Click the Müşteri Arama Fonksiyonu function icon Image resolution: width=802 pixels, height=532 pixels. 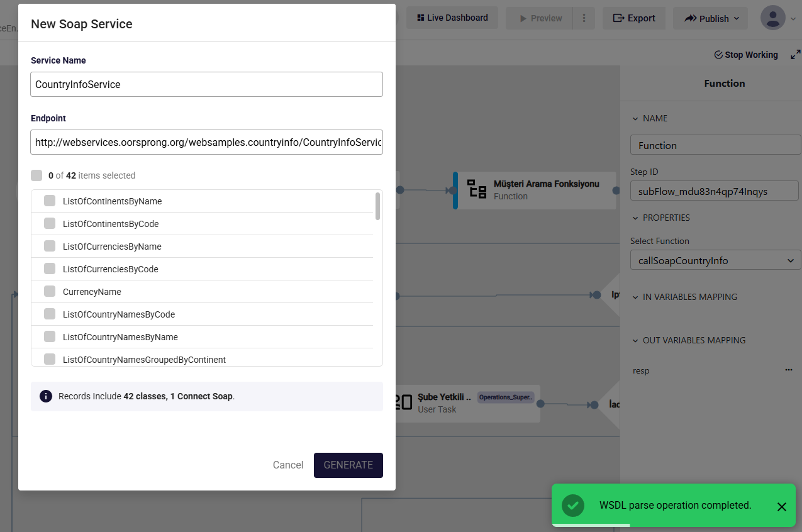(x=476, y=189)
